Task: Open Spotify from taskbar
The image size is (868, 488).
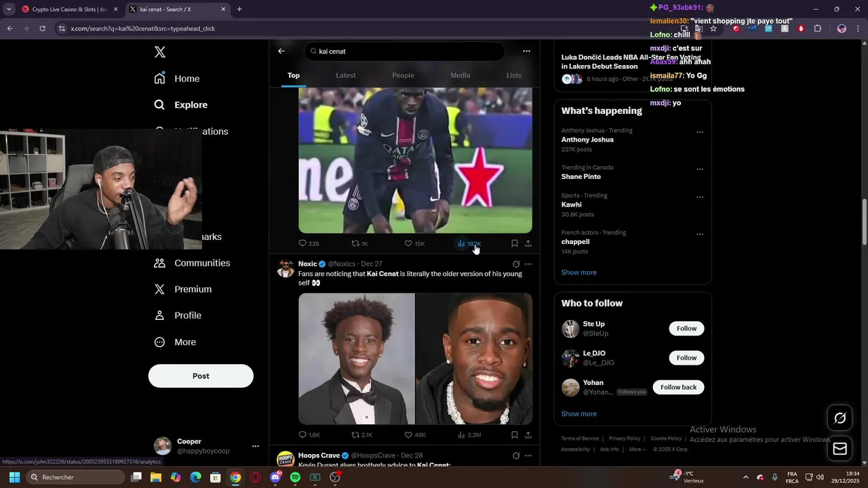Action: 295,477
